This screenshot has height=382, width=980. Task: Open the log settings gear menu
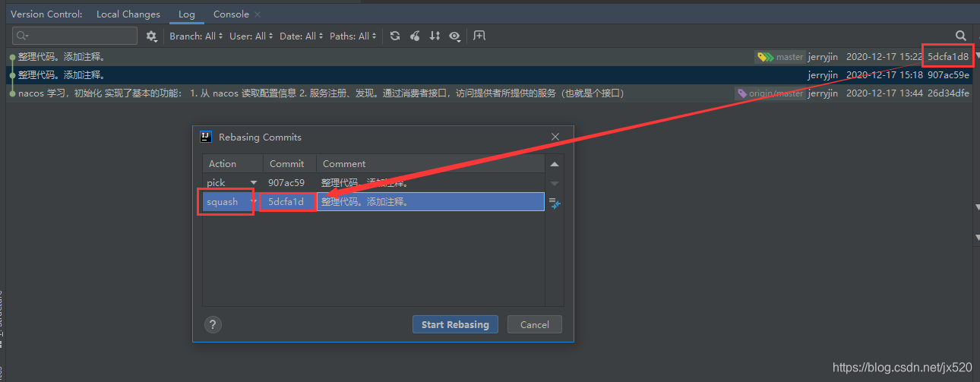point(151,36)
